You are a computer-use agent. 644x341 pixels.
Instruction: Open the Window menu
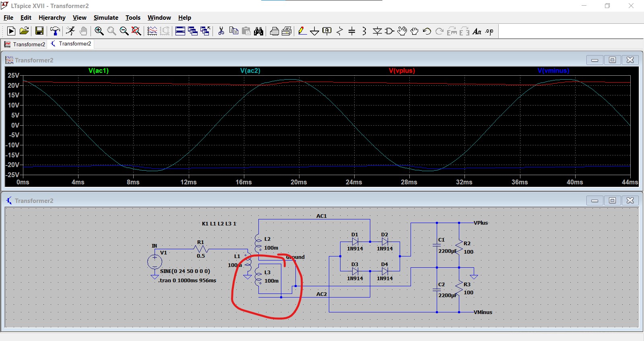pos(159,18)
